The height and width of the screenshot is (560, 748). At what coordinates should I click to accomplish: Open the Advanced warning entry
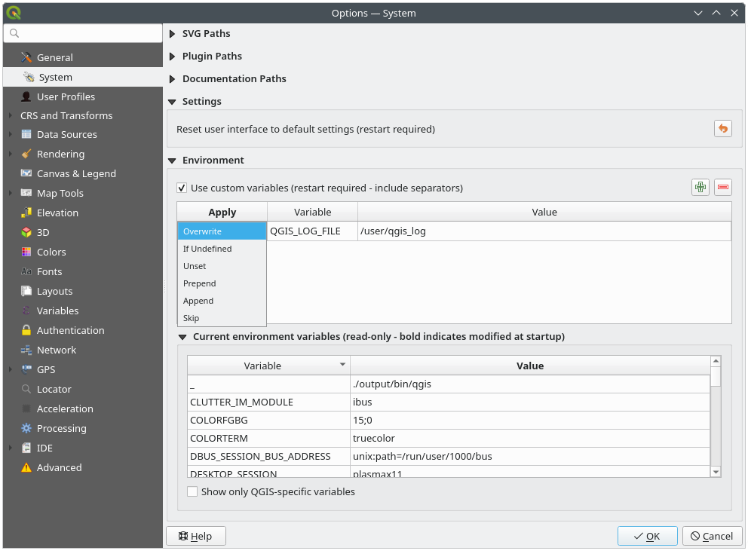(x=59, y=467)
